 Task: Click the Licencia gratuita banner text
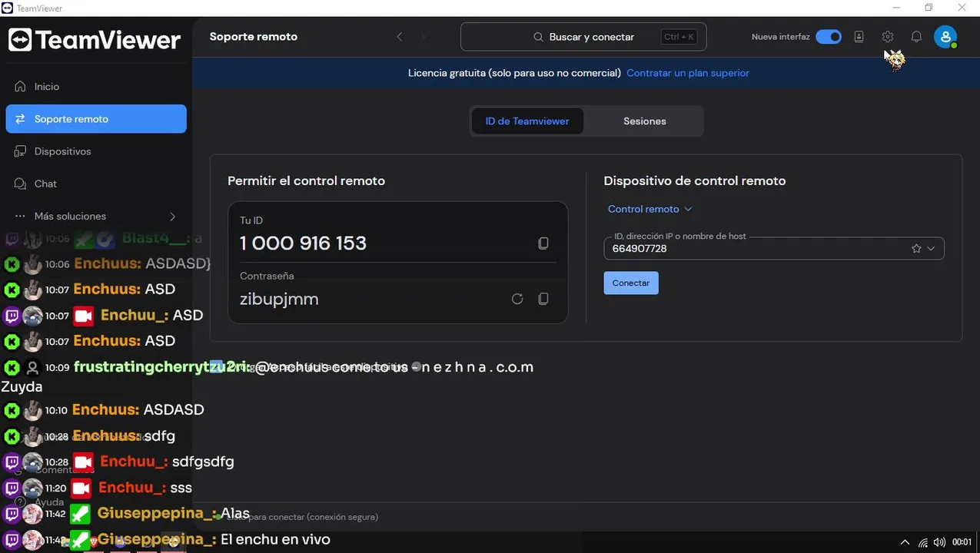click(x=514, y=73)
